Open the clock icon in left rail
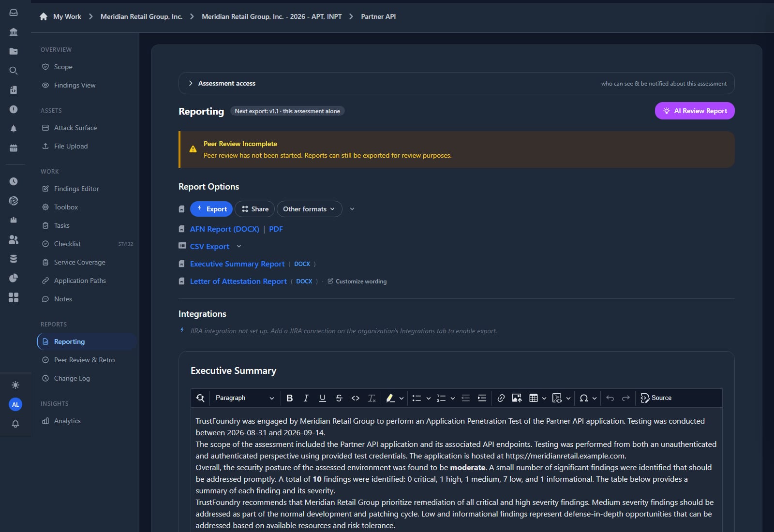 (14, 181)
